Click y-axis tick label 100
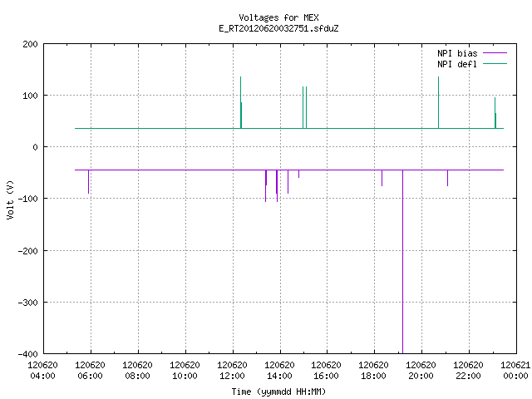Screen dimensions: 532x399 click(x=30, y=96)
